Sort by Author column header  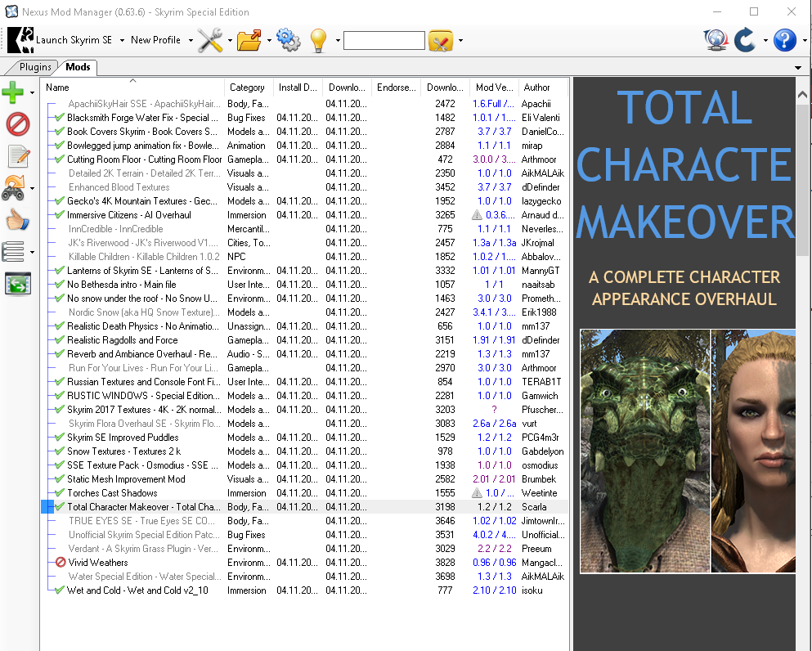(541, 88)
